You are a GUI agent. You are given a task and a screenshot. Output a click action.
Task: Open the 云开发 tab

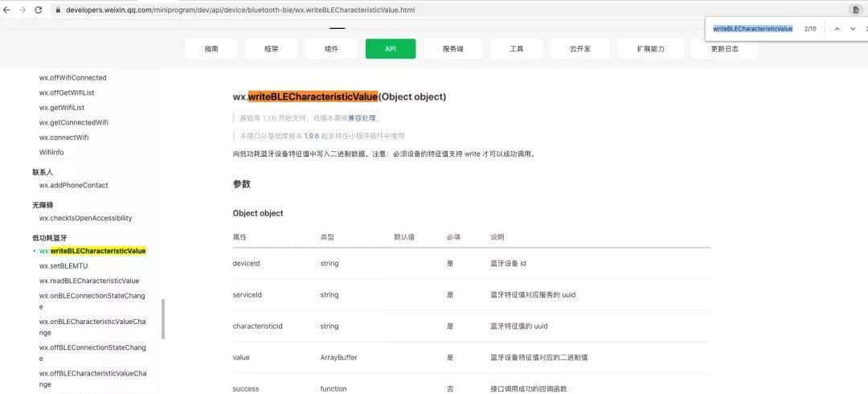point(579,49)
